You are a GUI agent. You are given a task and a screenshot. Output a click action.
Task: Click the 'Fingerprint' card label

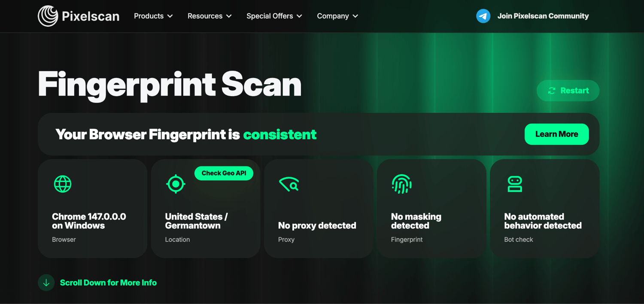point(407,240)
